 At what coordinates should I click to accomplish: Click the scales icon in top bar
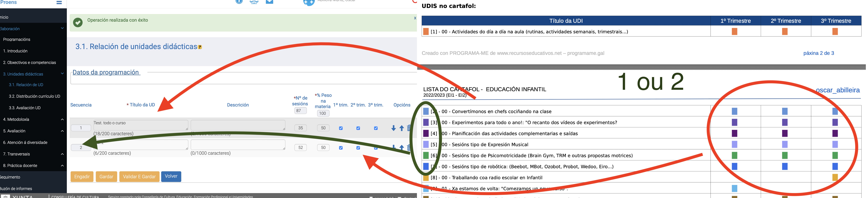tap(254, 2)
